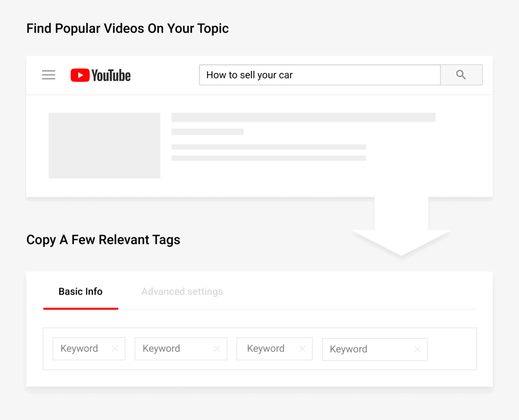The width and height of the screenshot is (519, 420).
Task: Click the red tab underline indicator
Action: [80, 308]
